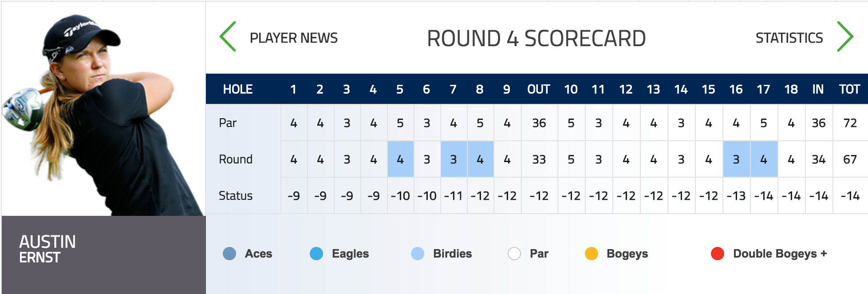Click the Aces legend circle
The image size is (868, 294).
pyautogui.click(x=229, y=254)
